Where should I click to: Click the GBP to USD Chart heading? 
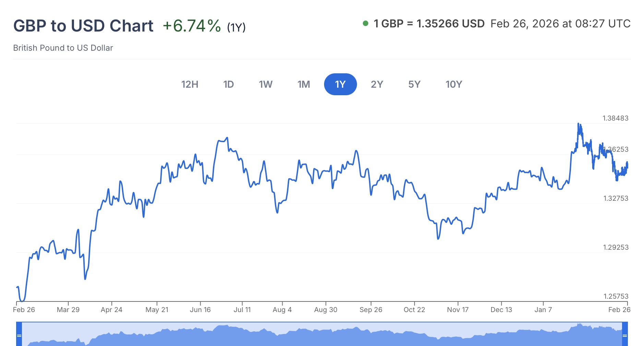pyautogui.click(x=83, y=26)
